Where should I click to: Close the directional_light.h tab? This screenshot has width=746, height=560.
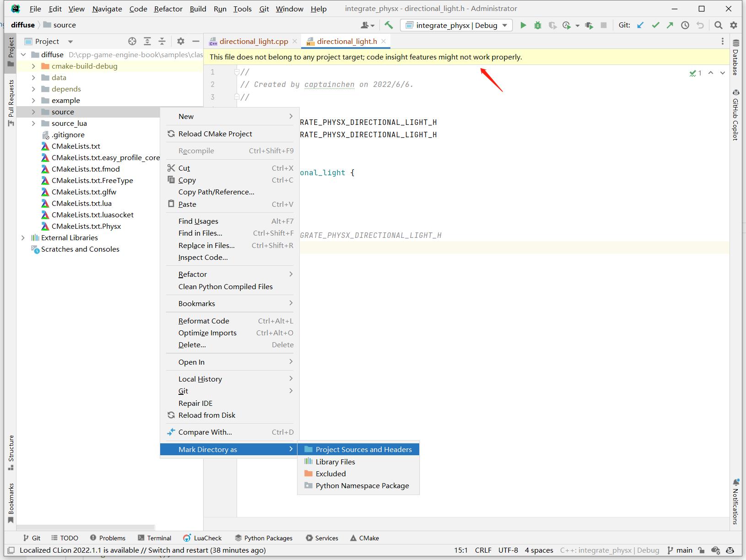click(x=384, y=41)
